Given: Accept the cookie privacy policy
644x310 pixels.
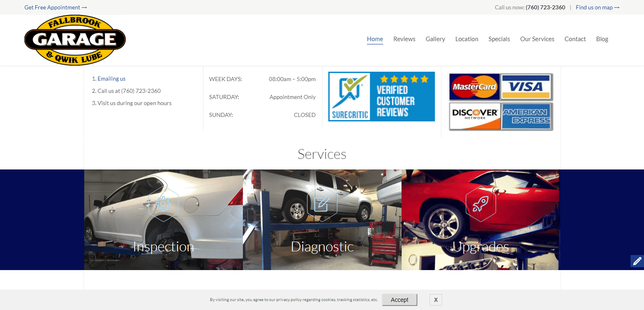Looking at the screenshot, I should pos(399,300).
